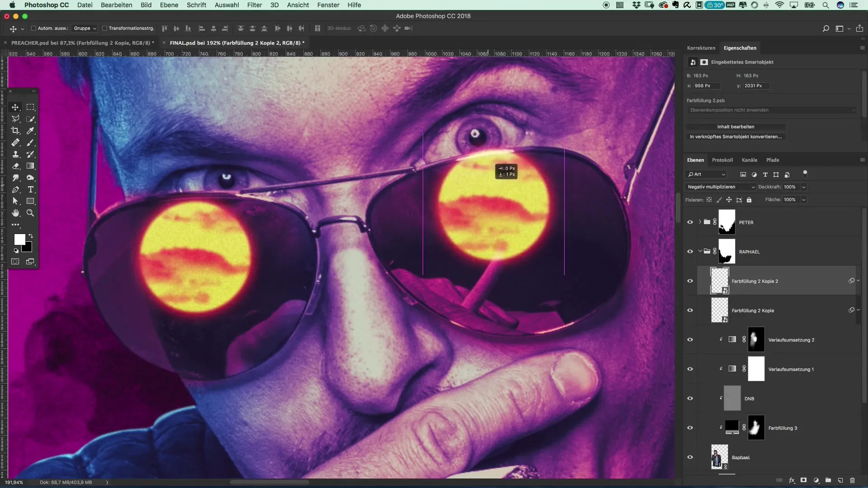868x488 pixels.
Task: Select the Sponge tool
Action: (30, 178)
